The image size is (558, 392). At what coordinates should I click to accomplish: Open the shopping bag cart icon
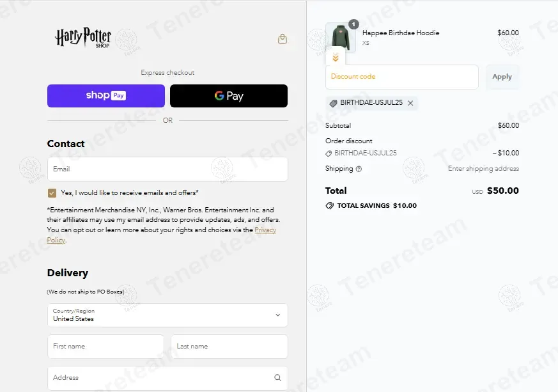tap(283, 39)
